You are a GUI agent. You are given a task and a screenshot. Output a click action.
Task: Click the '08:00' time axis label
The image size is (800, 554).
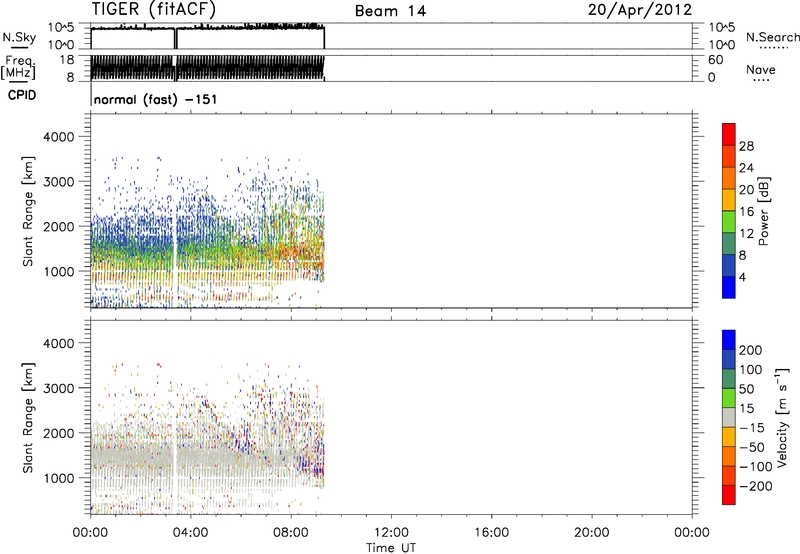[x=291, y=533]
